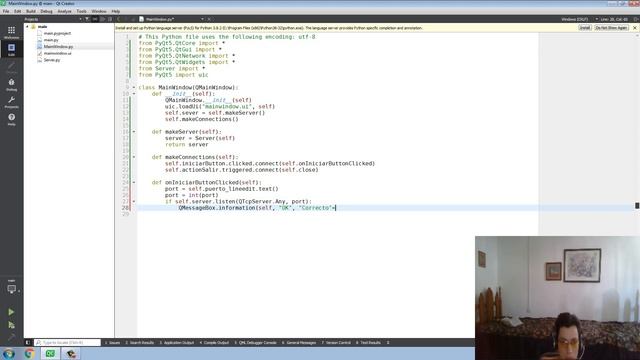The height and width of the screenshot is (360, 640).
Task: Open the General Messages pane
Action: point(299,342)
